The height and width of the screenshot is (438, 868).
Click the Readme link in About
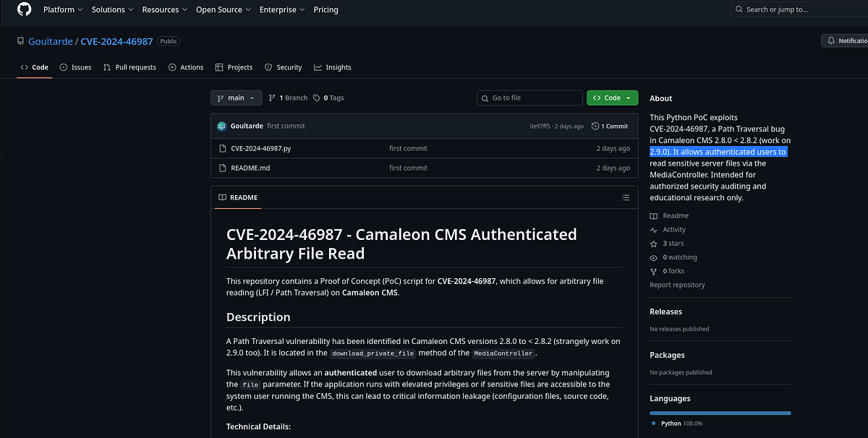tap(669, 215)
